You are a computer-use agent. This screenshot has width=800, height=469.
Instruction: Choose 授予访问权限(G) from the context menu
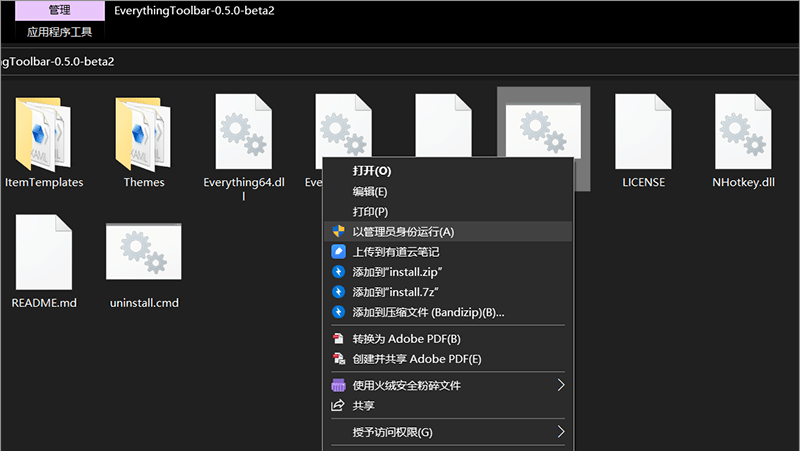pyautogui.click(x=448, y=432)
